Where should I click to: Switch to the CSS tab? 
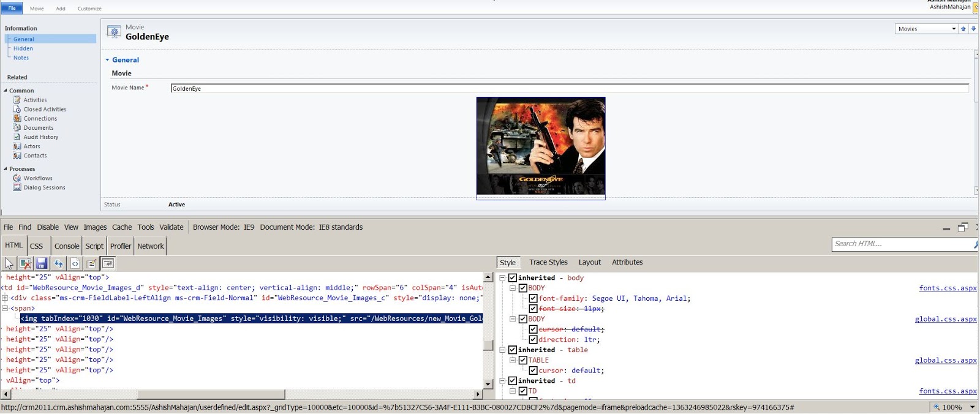tap(37, 246)
